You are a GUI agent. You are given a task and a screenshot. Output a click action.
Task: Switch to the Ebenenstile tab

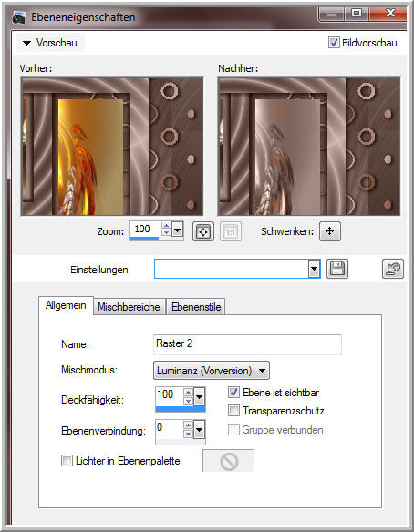(x=196, y=307)
